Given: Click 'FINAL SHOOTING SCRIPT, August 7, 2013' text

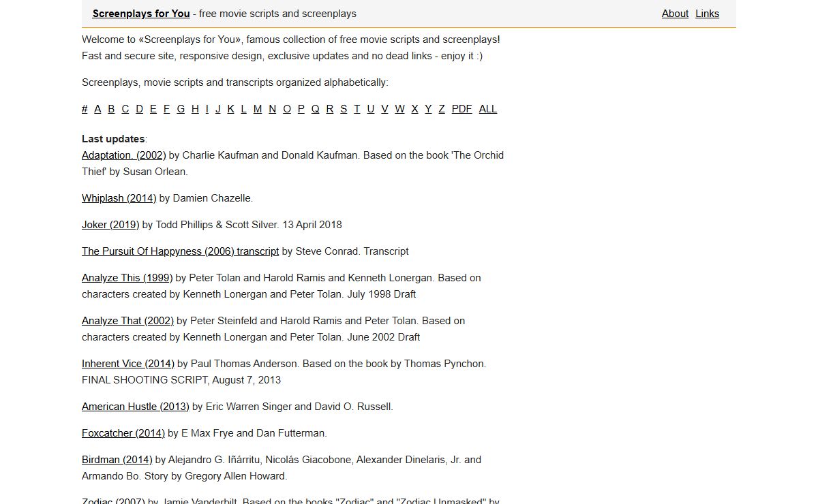Looking at the screenshot, I should click(181, 380).
